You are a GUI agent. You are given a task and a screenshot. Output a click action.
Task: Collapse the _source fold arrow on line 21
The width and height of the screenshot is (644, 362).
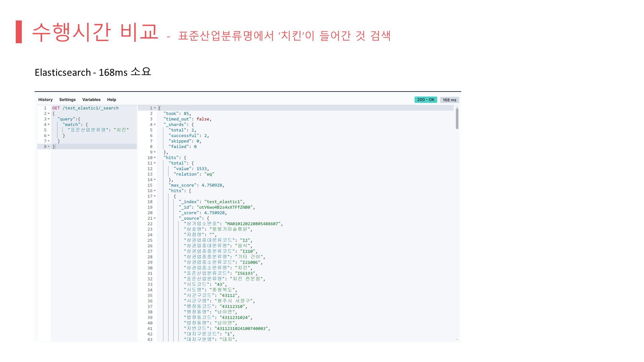[155, 218]
